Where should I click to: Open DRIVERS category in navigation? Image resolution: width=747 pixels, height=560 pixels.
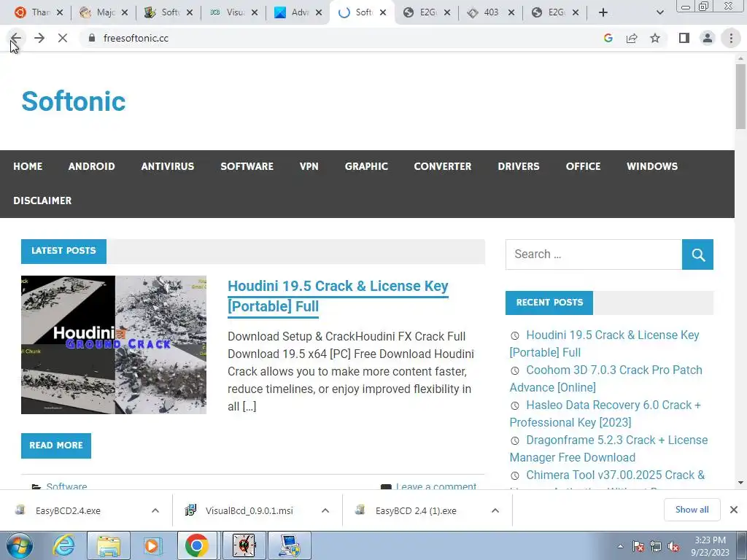point(519,166)
